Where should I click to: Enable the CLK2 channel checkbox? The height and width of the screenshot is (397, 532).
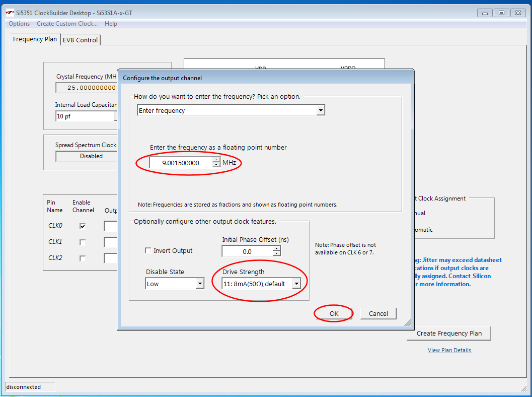[x=83, y=258]
